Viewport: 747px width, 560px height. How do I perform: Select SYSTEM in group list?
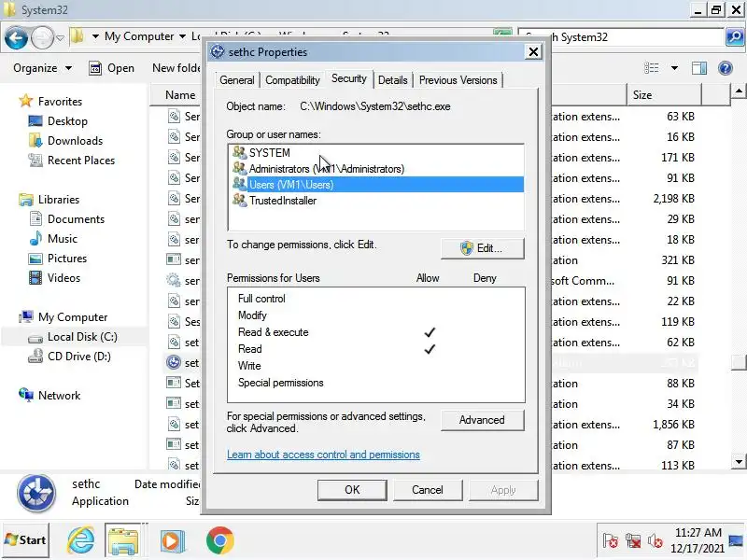376,152
